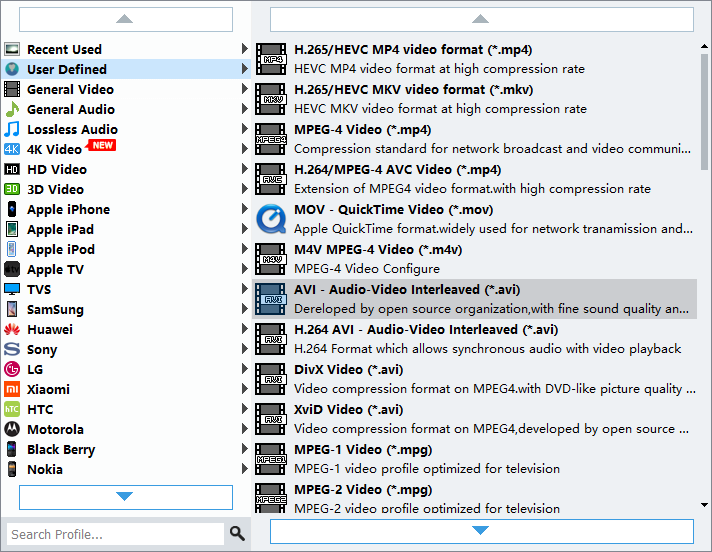The width and height of the screenshot is (712, 552).
Task: Open the Motorola category
Action: click(126, 429)
